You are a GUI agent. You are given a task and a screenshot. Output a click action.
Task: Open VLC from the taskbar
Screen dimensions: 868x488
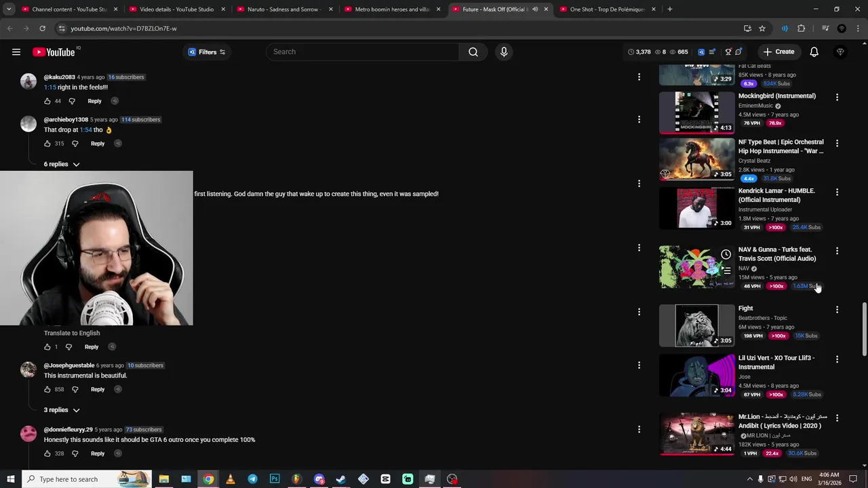point(231,479)
